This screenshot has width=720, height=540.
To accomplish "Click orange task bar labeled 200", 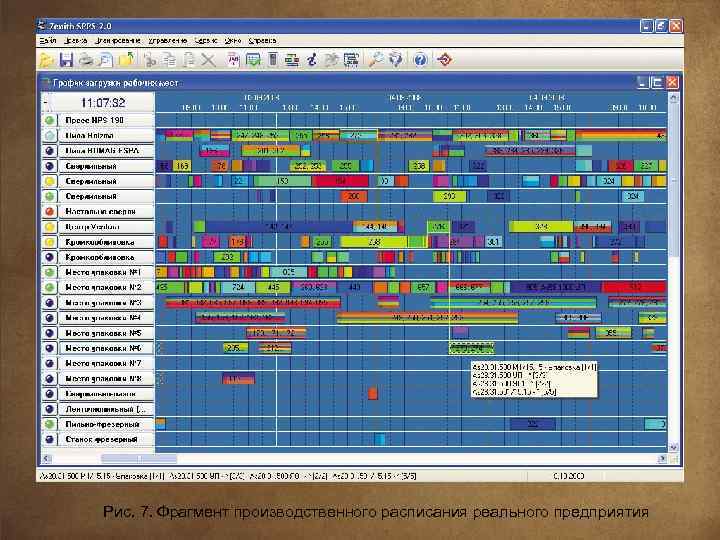I will pos(354,197).
